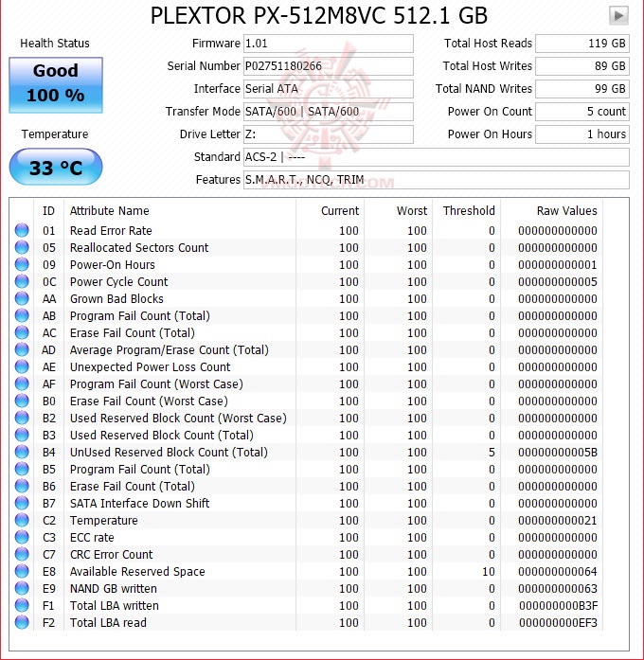Click the Standard field showing ACS-2

(x=437, y=157)
